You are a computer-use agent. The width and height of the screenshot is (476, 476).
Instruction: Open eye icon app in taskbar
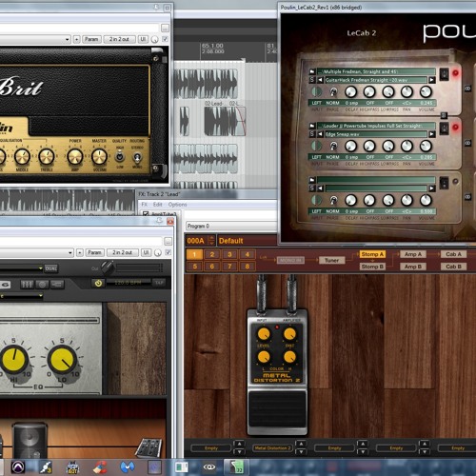pos(209,466)
